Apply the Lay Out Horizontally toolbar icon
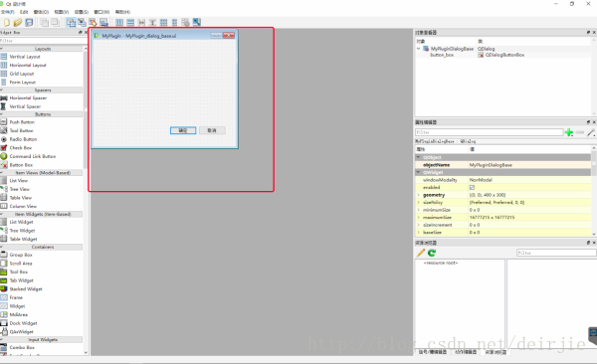The height and width of the screenshot is (364, 597). tap(119, 23)
